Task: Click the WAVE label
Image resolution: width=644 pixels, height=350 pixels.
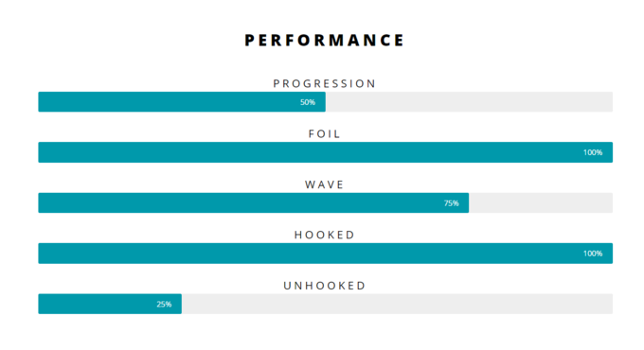Action: coord(325,184)
